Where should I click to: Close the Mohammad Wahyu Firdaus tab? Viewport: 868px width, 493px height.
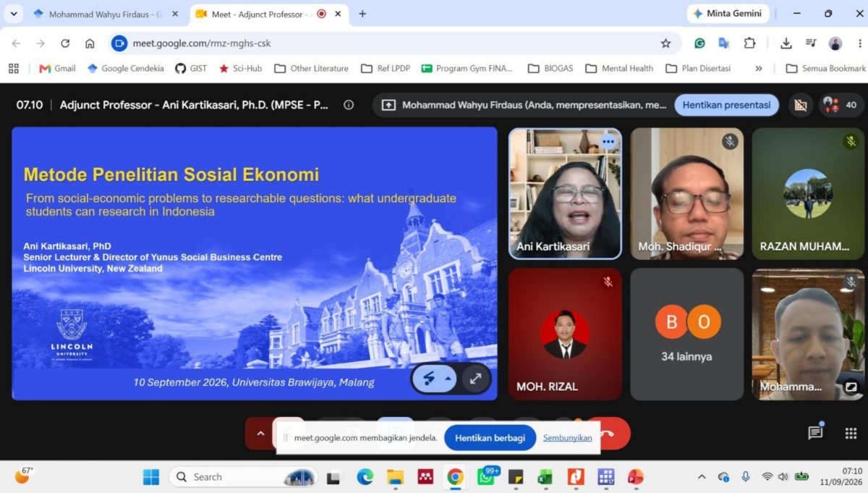tap(175, 14)
